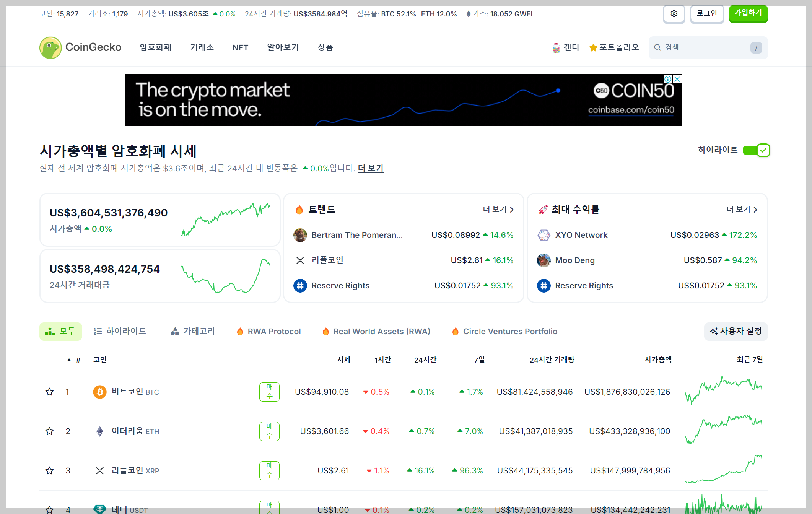Favorite Bitcoin with the star
Image resolution: width=812 pixels, height=514 pixels.
coord(49,392)
